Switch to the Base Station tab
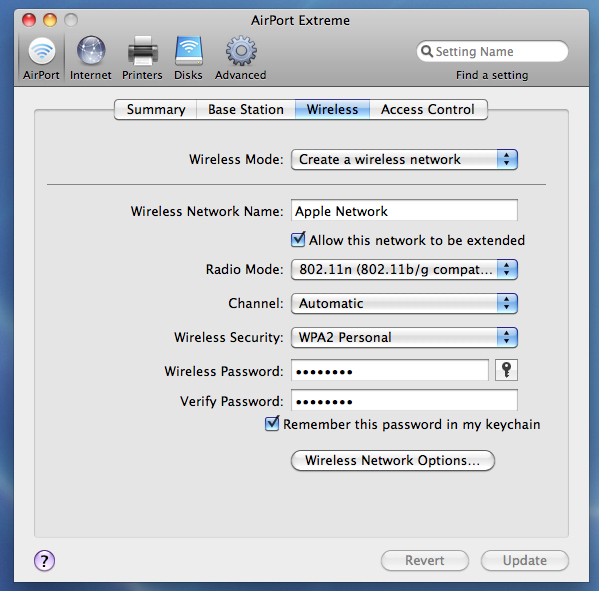This screenshot has width=599, height=591. coord(246,110)
